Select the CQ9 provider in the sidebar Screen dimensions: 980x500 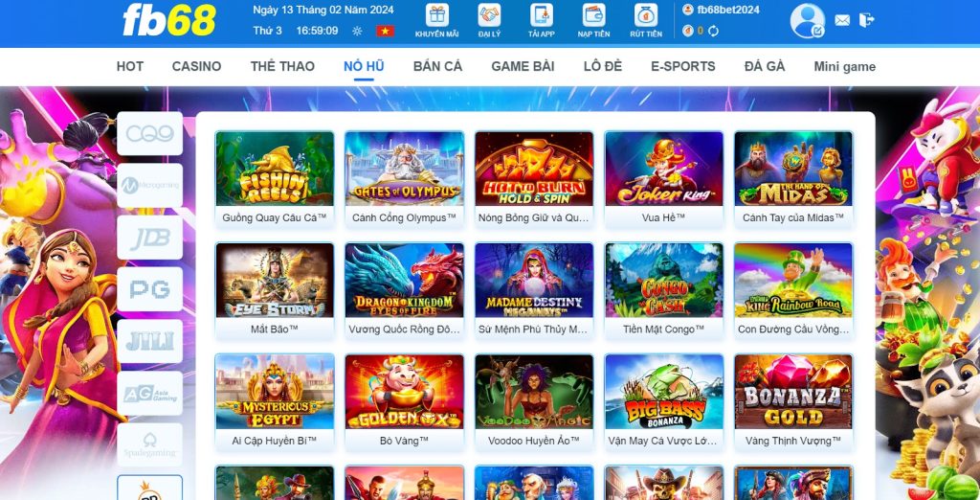pyautogui.click(x=150, y=133)
